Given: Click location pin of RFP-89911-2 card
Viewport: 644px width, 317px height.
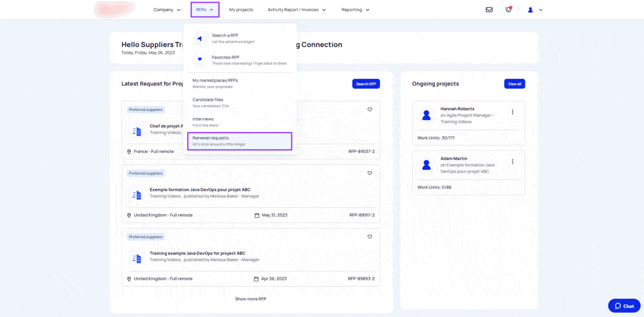Looking at the screenshot, I should (x=129, y=215).
